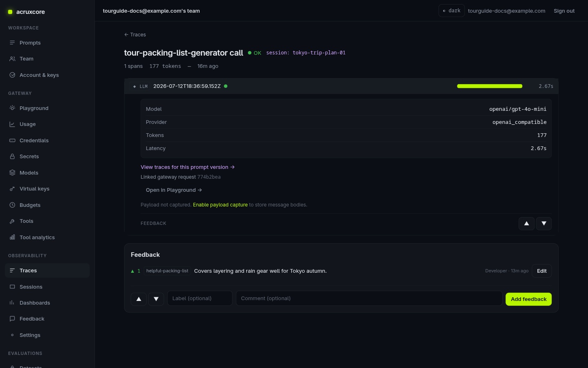Click the acruxcore green logo

coord(10,12)
